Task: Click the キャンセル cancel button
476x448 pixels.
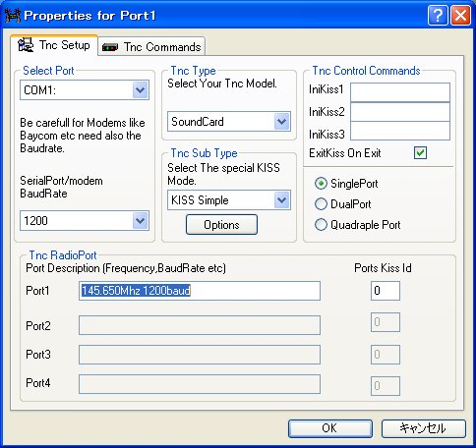Action: [x=424, y=428]
